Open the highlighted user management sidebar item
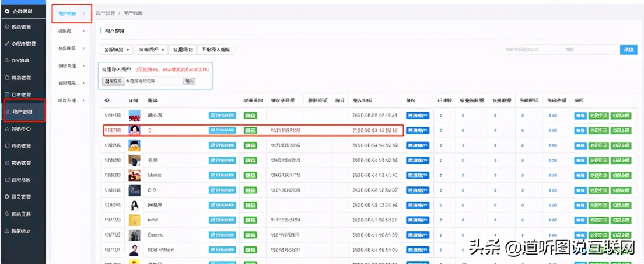Screen dimensions: 644x264 coord(23,112)
